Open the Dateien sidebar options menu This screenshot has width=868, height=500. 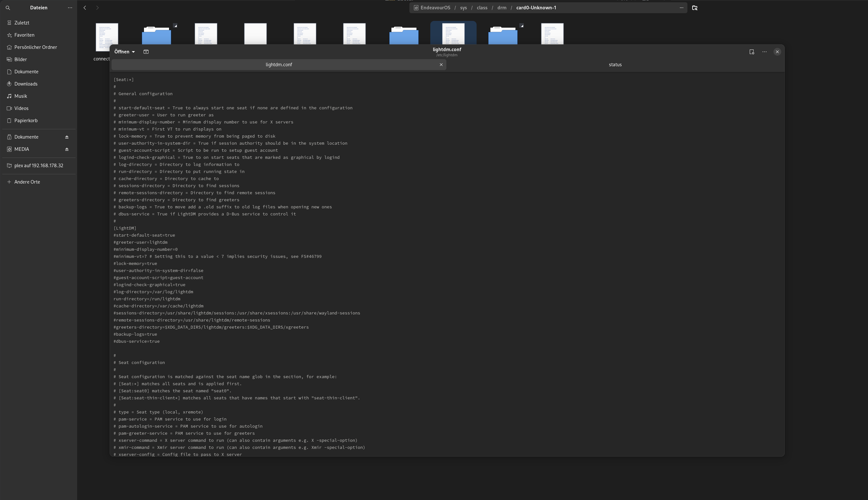70,7
